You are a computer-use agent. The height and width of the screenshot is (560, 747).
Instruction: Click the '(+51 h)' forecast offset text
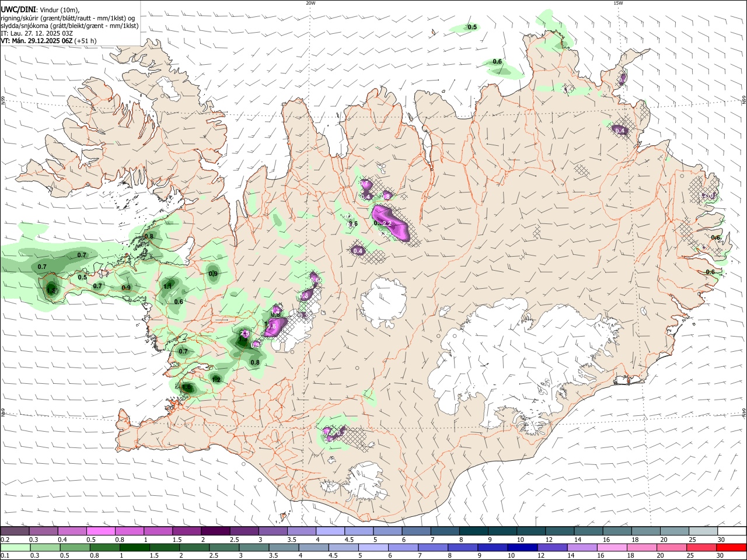click(85, 41)
